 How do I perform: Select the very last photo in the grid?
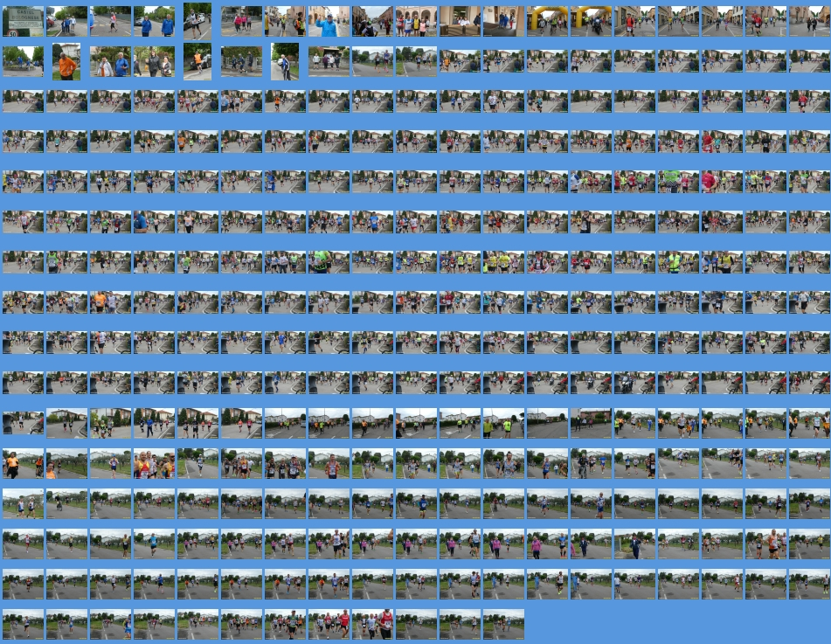tap(503, 624)
